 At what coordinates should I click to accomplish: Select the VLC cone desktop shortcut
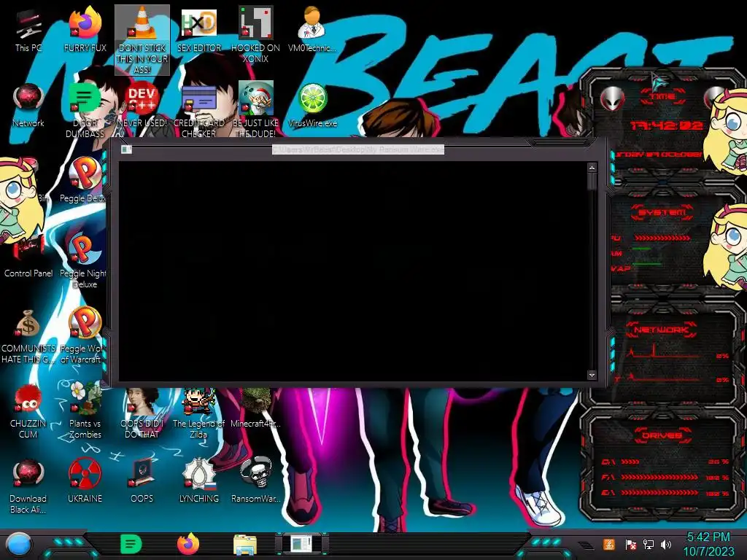click(x=142, y=40)
